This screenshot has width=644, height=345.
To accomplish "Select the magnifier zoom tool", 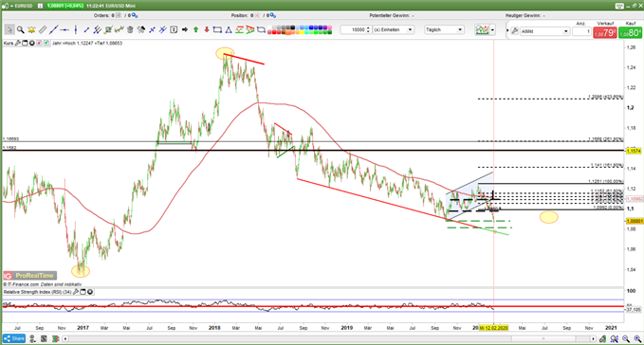I will [21, 30].
